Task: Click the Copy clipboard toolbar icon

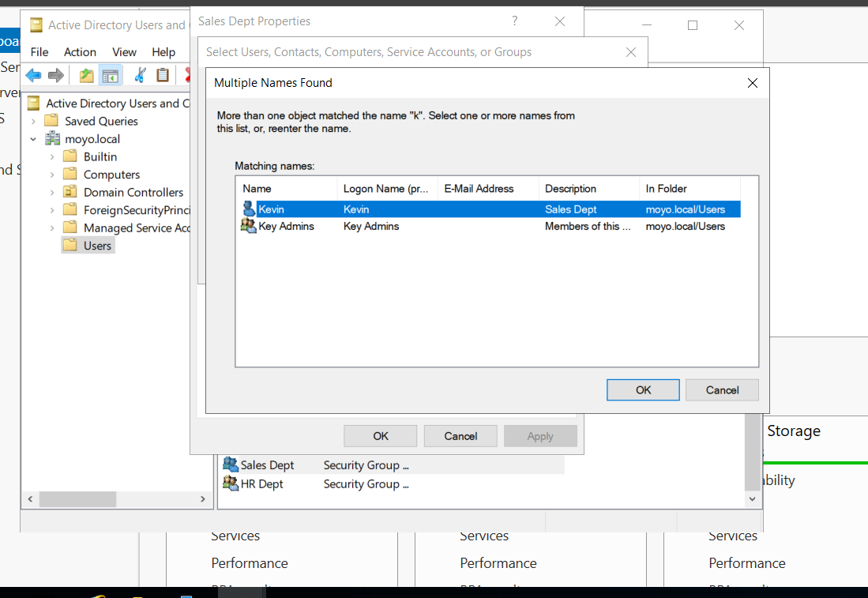Action: click(x=163, y=75)
